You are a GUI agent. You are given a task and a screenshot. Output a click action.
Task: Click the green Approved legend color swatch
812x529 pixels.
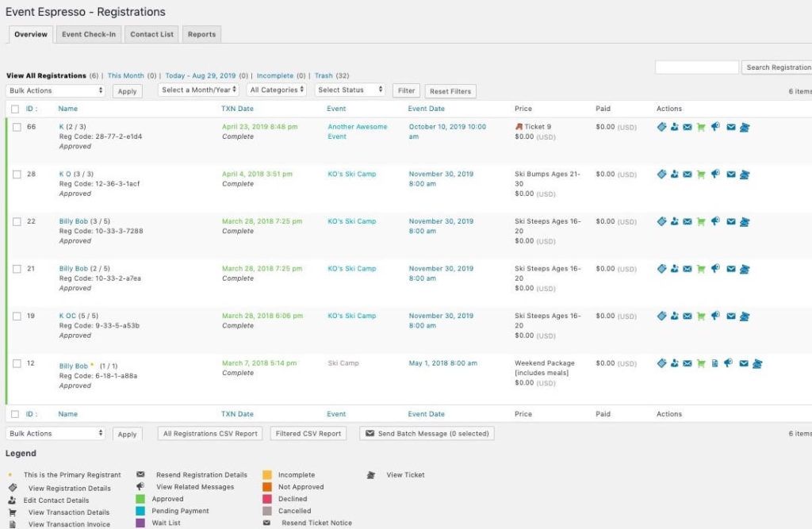pyautogui.click(x=140, y=499)
